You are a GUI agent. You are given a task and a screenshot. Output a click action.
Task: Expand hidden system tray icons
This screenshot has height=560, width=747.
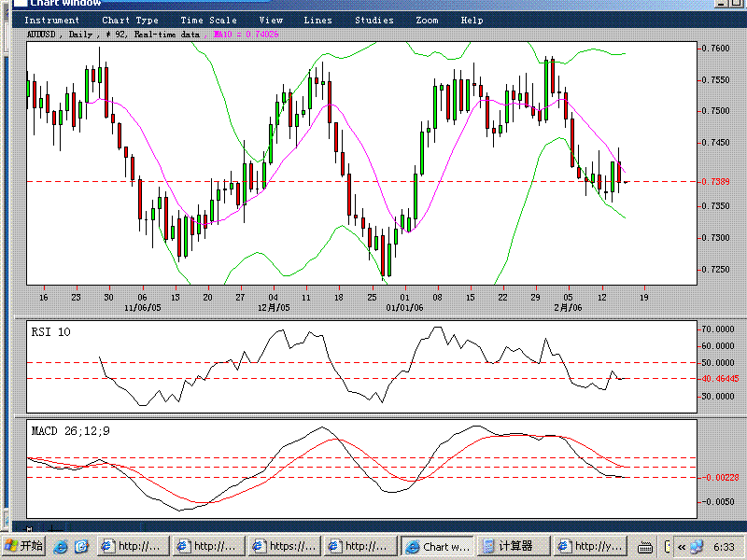click(x=681, y=546)
